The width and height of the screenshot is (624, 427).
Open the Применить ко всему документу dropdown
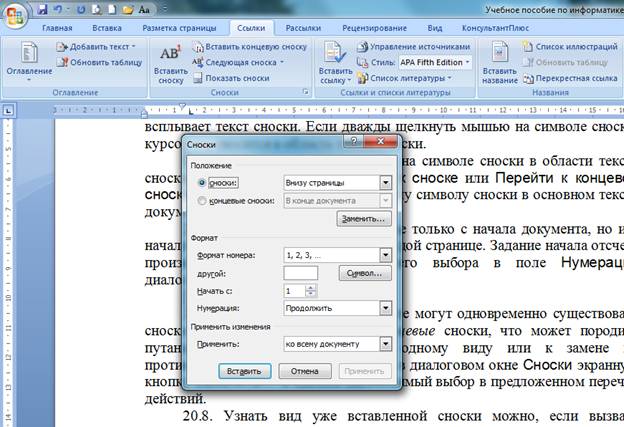point(384,343)
